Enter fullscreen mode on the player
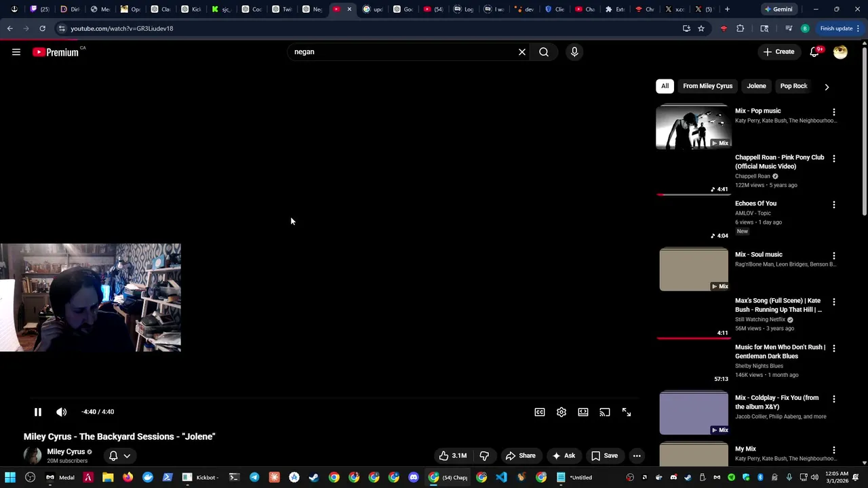The width and height of the screenshot is (868, 488). (627, 412)
